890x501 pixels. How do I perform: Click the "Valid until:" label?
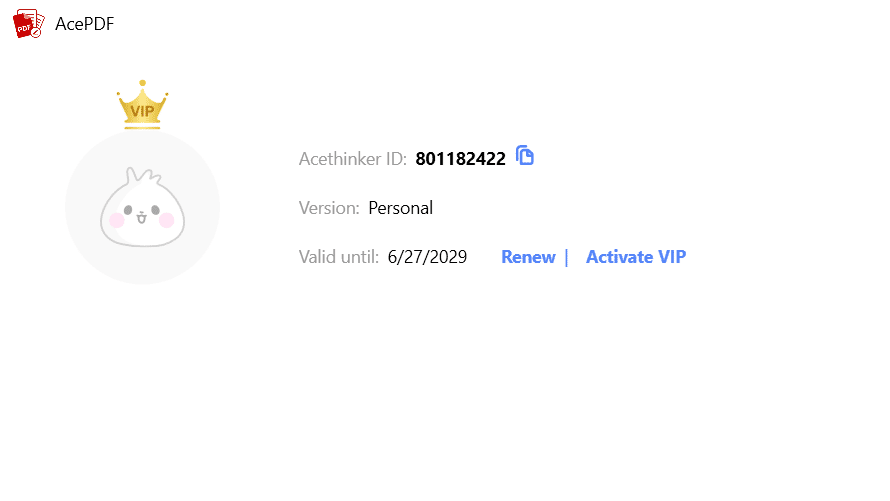[339, 257]
